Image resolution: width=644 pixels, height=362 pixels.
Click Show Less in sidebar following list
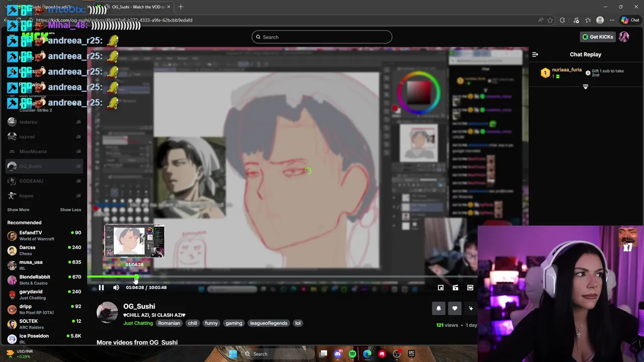[70, 210]
